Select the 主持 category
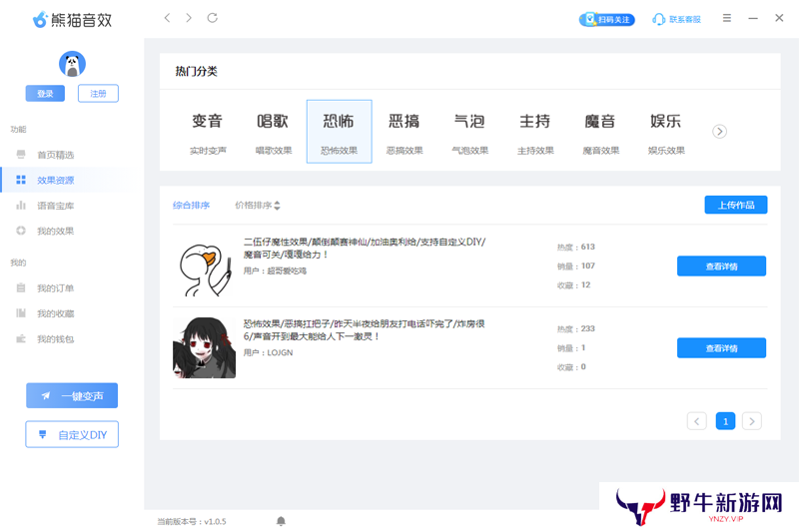This screenshot has width=799, height=532. [x=535, y=132]
